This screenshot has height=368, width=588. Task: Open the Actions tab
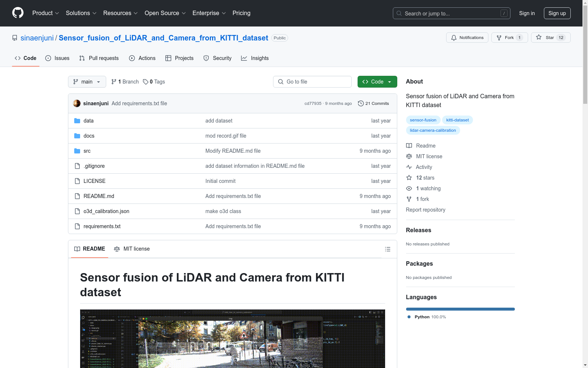coord(142,58)
